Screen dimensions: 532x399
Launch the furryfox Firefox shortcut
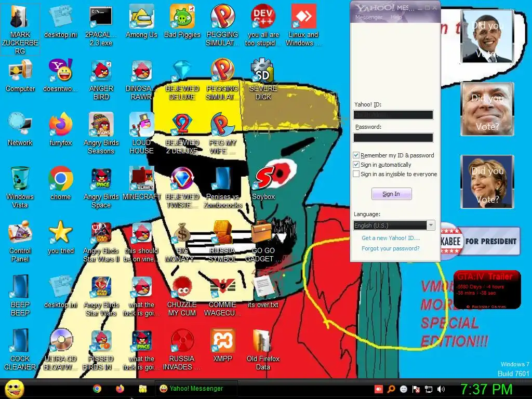(61, 129)
